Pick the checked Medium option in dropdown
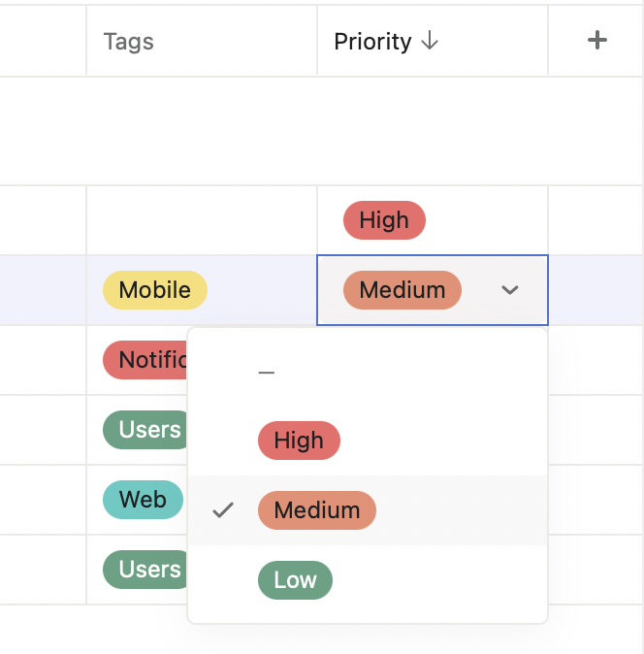This screenshot has width=644, height=654. (x=316, y=510)
